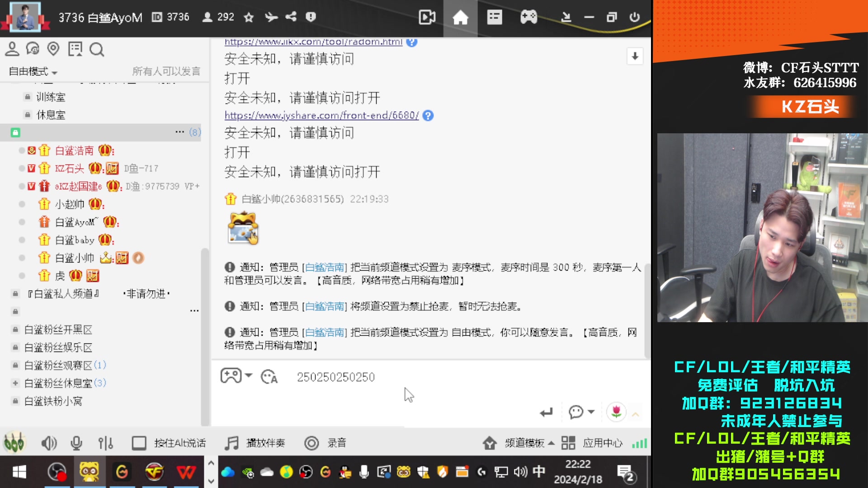Click the chat input field showing 250250250250
The height and width of the screenshot is (488, 868).
(335, 376)
